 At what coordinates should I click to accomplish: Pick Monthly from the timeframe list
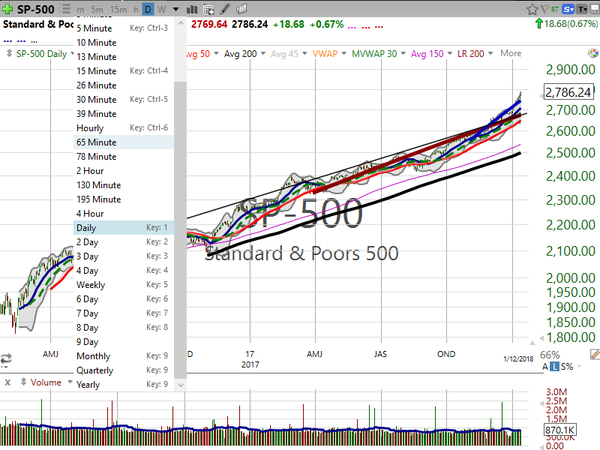pos(123,356)
